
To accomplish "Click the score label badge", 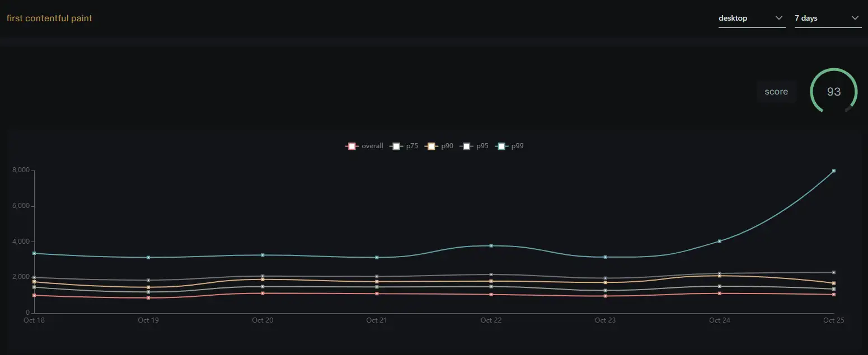I will pyautogui.click(x=776, y=92).
